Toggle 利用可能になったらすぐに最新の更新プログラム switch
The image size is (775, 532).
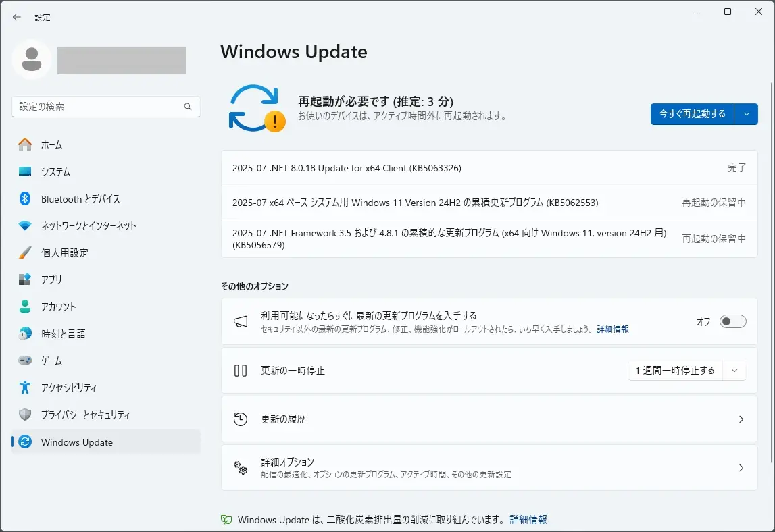(732, 321)
